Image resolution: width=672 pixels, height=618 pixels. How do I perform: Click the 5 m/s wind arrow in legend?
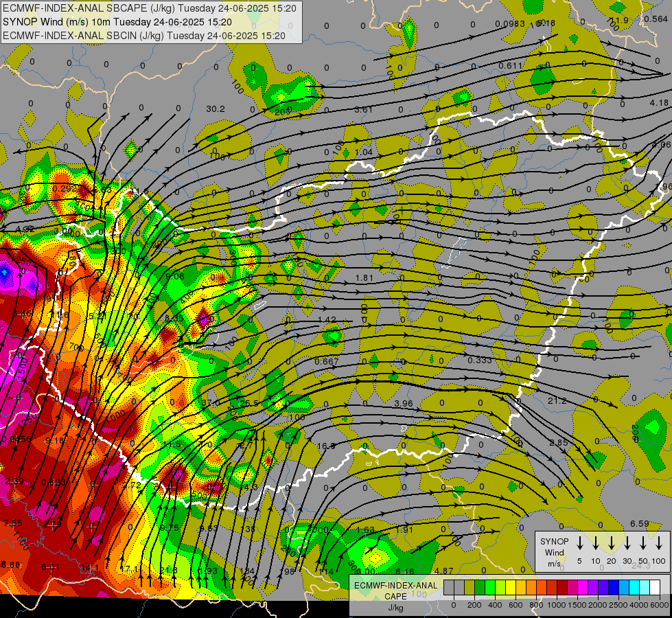[x=579, y=543]
